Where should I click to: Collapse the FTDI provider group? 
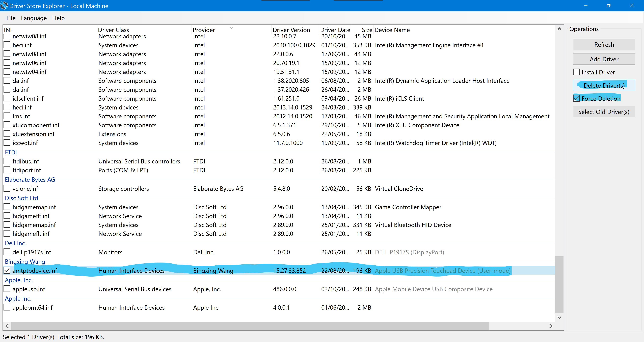[x=11, y=152]
